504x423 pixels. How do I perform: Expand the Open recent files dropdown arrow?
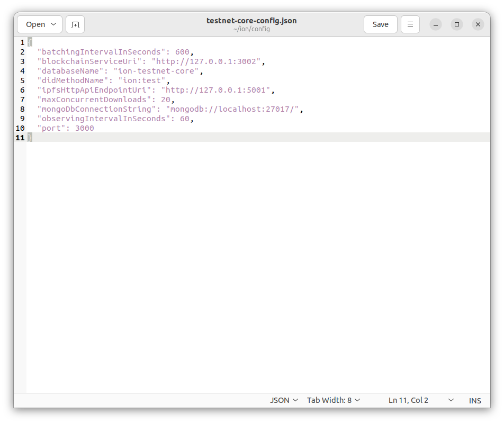53,24
